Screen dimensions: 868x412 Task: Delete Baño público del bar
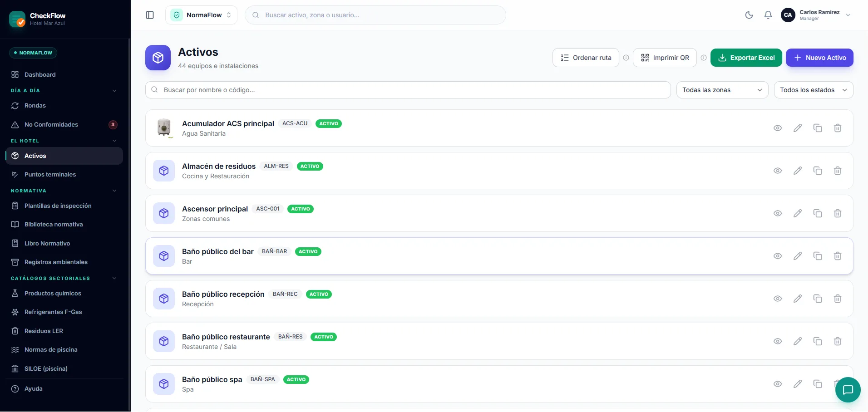coord(838,256)
